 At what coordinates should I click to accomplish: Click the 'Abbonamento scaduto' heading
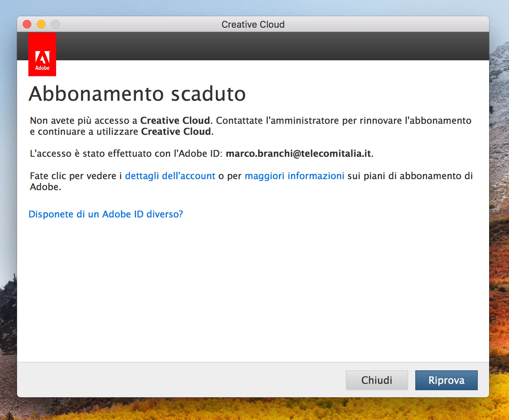pos(137,94)
